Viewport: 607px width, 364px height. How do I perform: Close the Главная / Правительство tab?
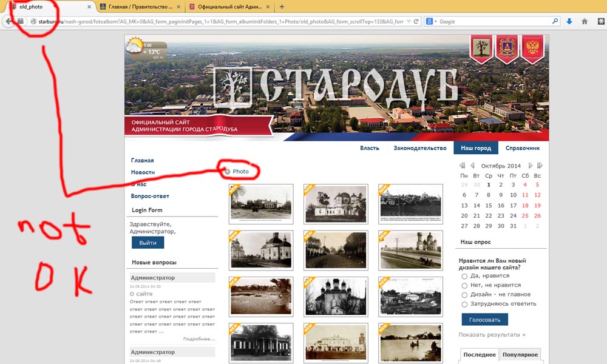pyautogui.click(x=178, y=7)
